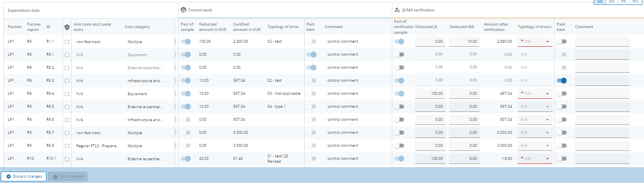Focus the Deducted JS field in row R9.4
Image resolution: width=644 pixels, height=183 pixels.
[430, 94]
